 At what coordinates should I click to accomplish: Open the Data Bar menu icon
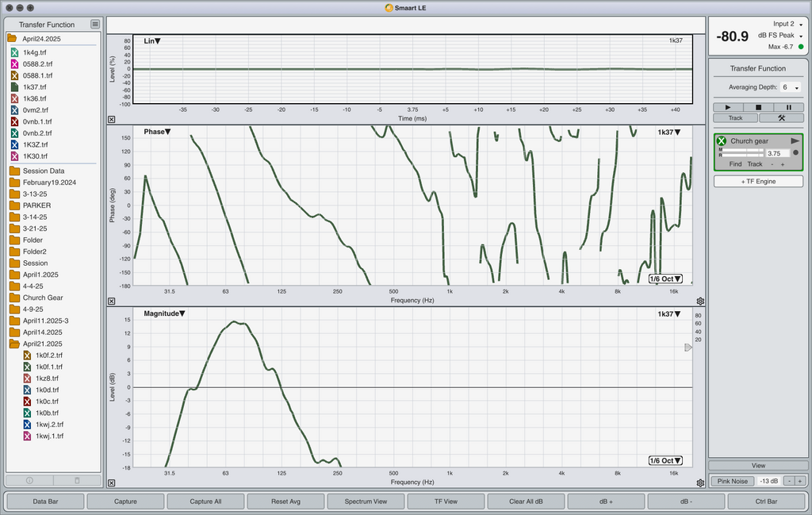tap(95, 25)
